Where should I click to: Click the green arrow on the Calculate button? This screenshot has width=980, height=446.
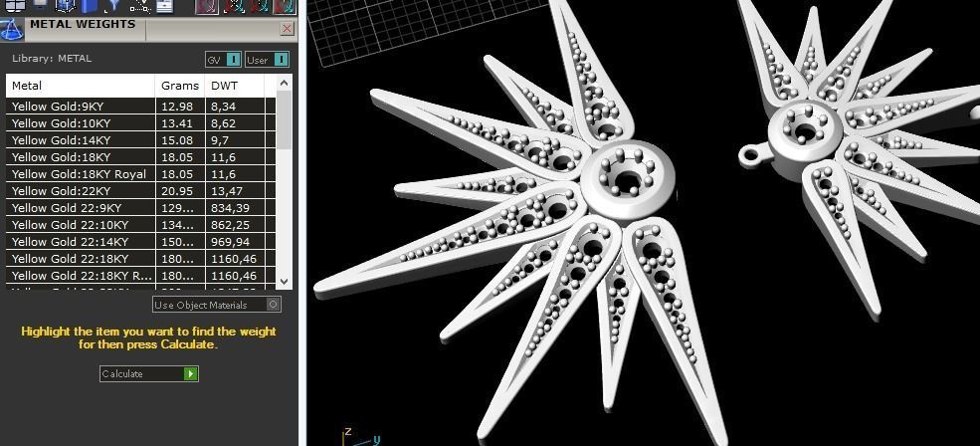pos(191,374)
